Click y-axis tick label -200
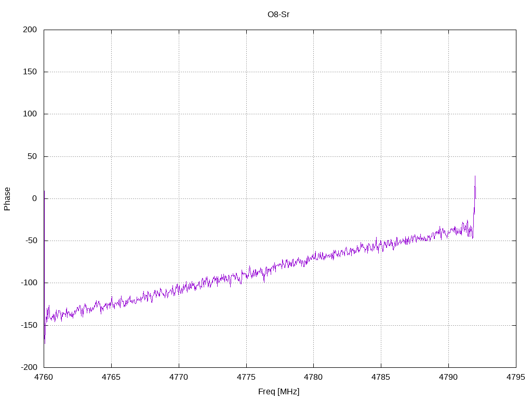532x399 pixels. click(29, 367)
